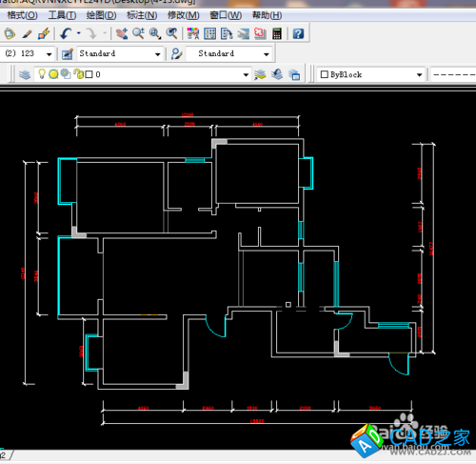Select the Zoom Realtime magnifier tool

point(139,33)
